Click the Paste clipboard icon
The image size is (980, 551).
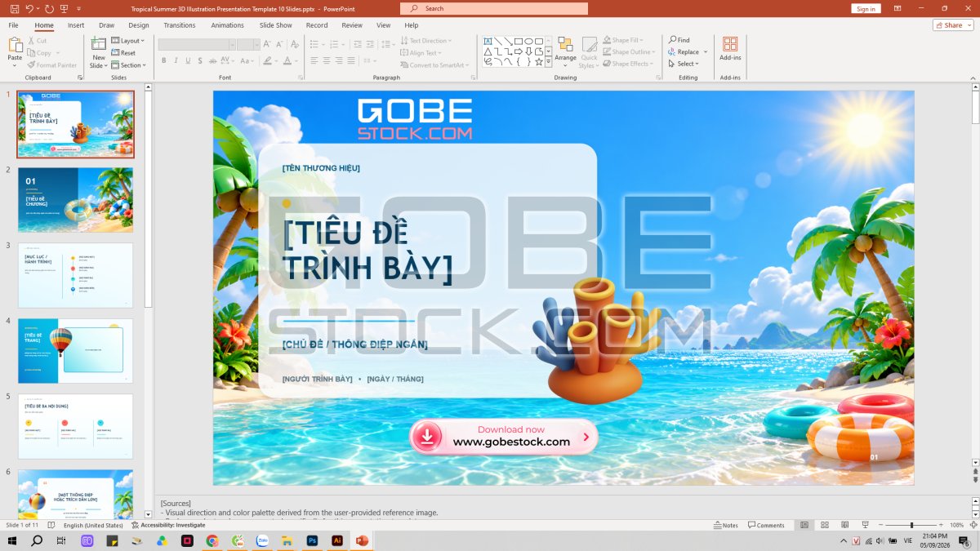[15, 44]
